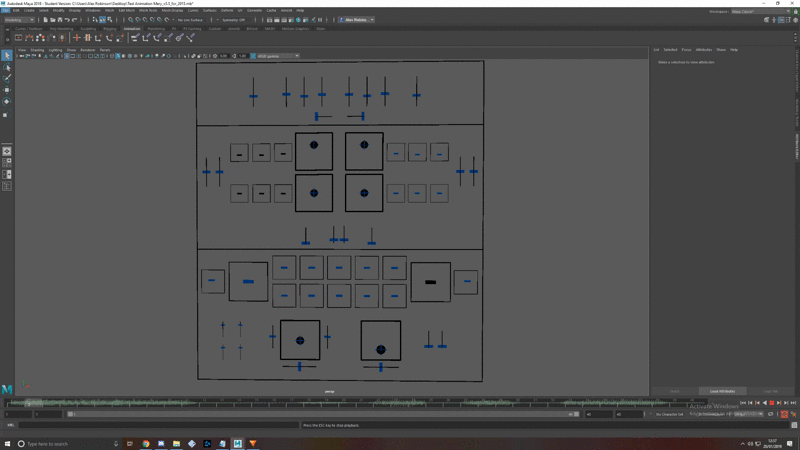Viewport: 800px width, 450px height.
Task: Select the arrow Select tool in toolbox
Action: [7, 55]
